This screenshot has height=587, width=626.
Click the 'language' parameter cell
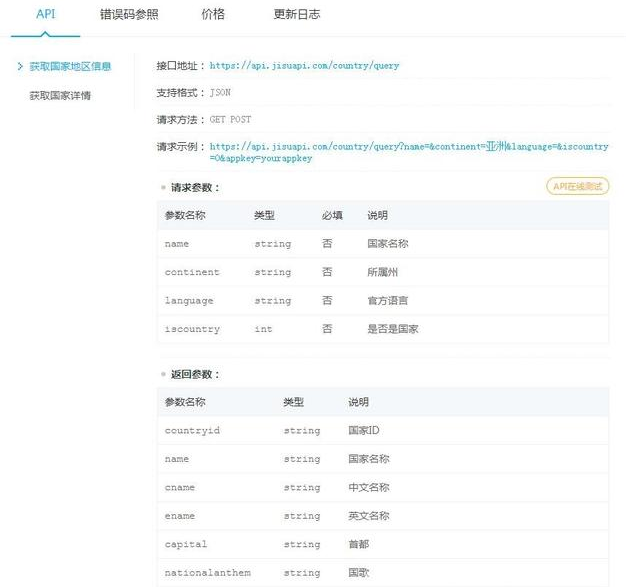point(189,301)
